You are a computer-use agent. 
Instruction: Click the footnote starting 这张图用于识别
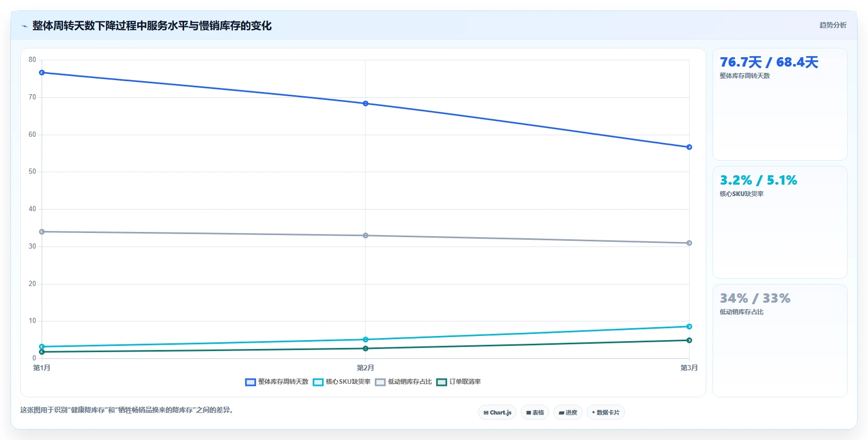click(x=126, y=410)
